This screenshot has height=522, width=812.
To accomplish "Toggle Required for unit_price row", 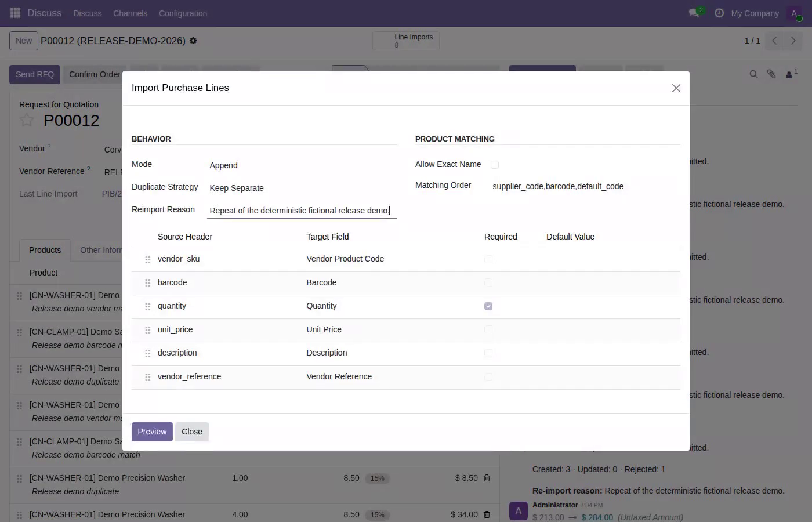I will (488, 329).
